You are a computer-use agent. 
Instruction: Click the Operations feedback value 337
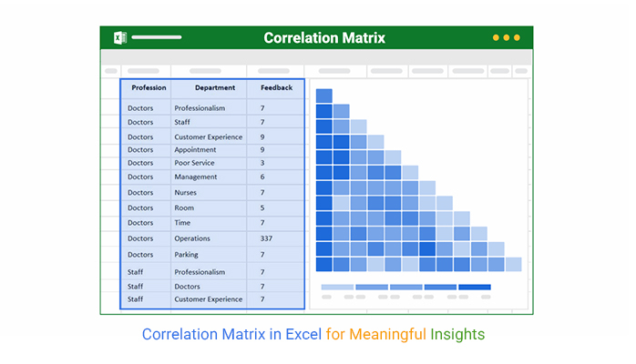266,238
